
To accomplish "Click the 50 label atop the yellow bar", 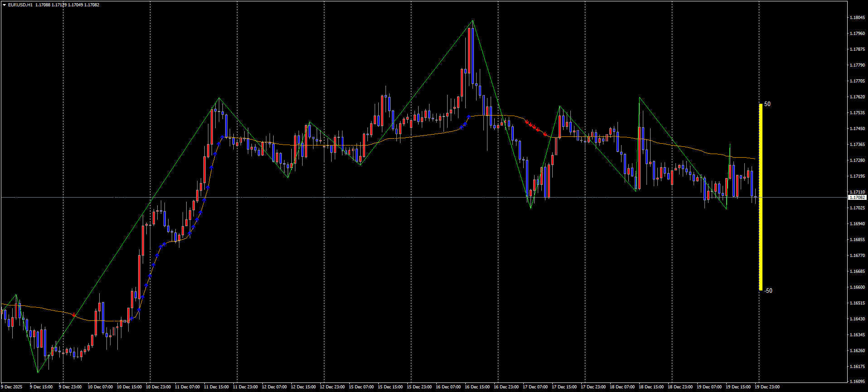I will point(767,104).
